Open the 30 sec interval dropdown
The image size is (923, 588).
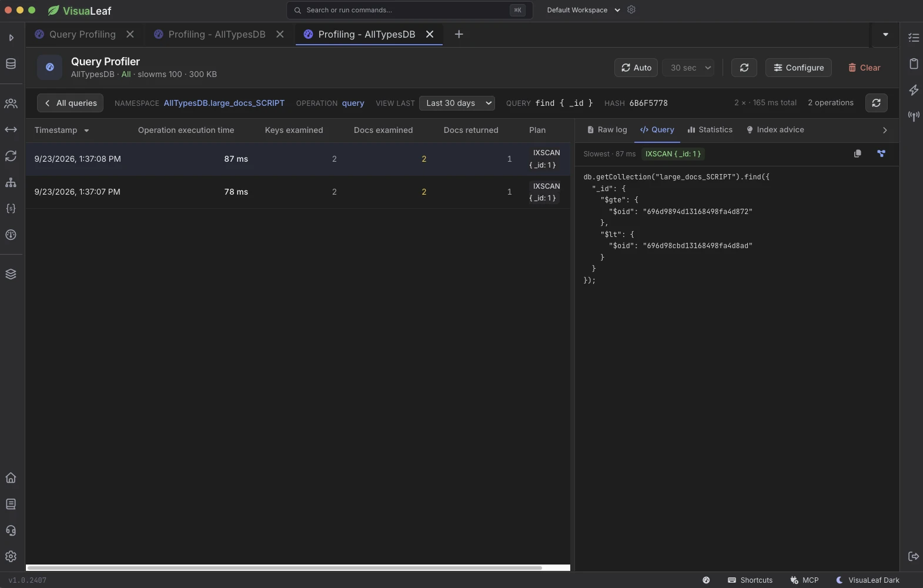click(688, 68)
